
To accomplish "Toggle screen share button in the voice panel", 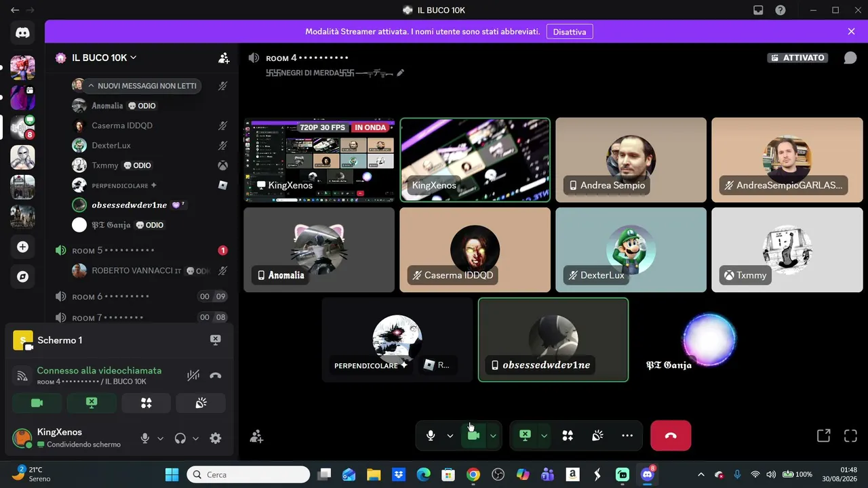I will [92, 403].
